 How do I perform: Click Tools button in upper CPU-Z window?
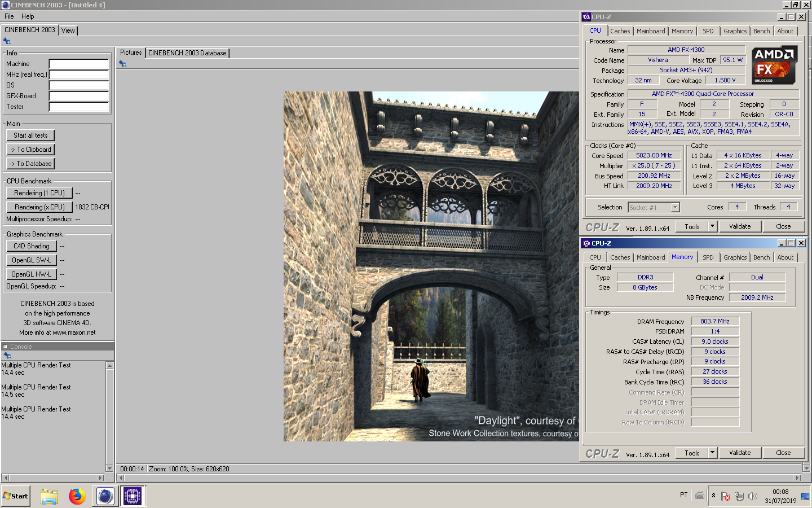pyautogui.click(x=692, y=226)
